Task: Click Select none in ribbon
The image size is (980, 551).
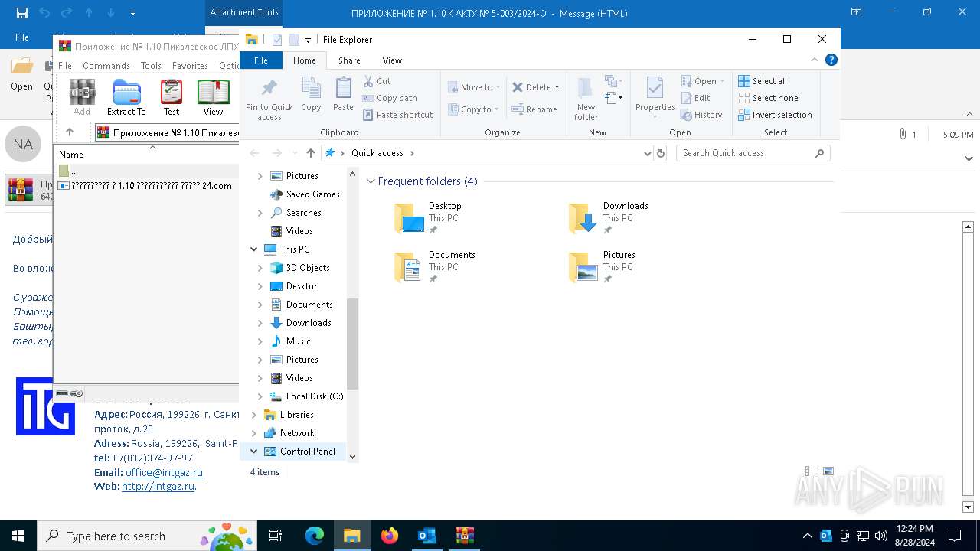Action: 768,98
